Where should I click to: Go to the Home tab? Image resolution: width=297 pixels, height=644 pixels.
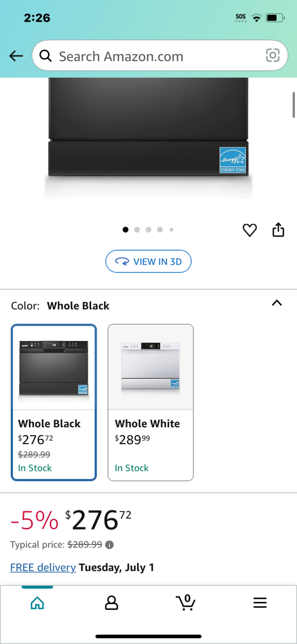[x=37, y=603]
